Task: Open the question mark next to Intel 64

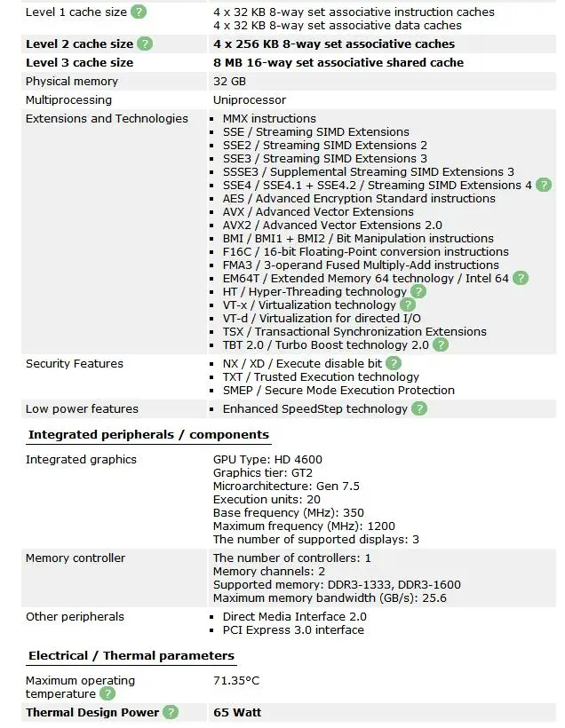Action: (x=521, y=279)
